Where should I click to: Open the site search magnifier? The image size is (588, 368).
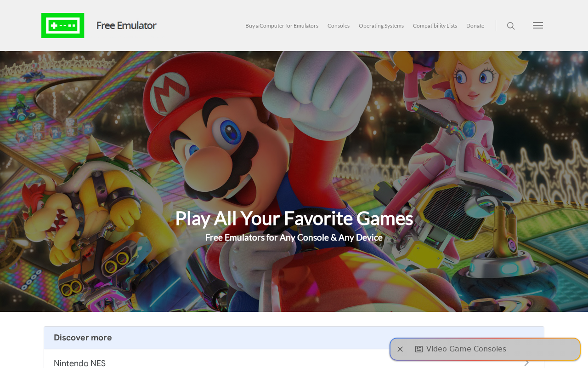tap(511, 26)
